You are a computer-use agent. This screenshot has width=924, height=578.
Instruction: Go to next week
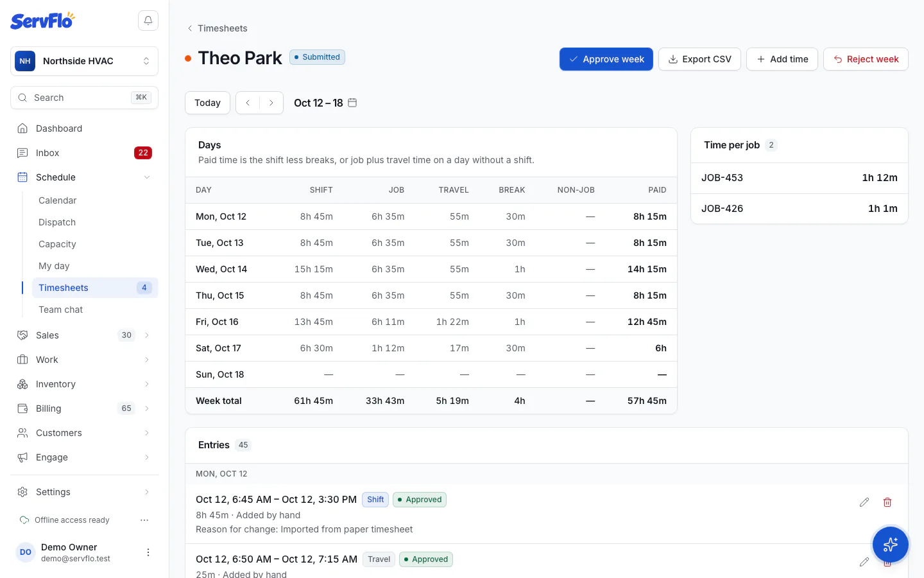click(271, 103)
